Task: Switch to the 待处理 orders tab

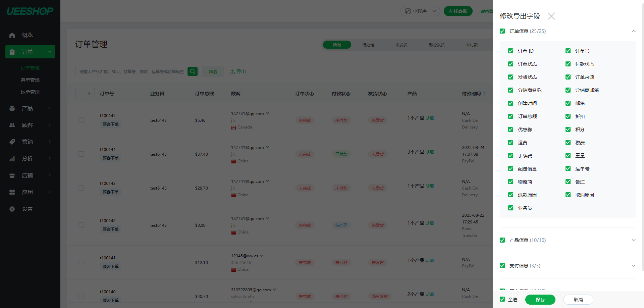Action: click(x=368, y=45)
